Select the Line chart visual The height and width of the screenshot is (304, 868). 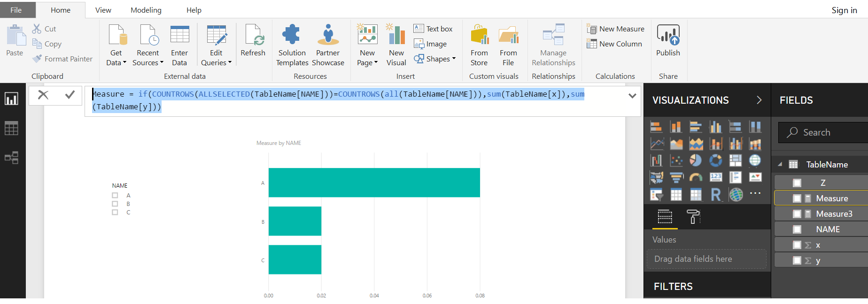656,144
